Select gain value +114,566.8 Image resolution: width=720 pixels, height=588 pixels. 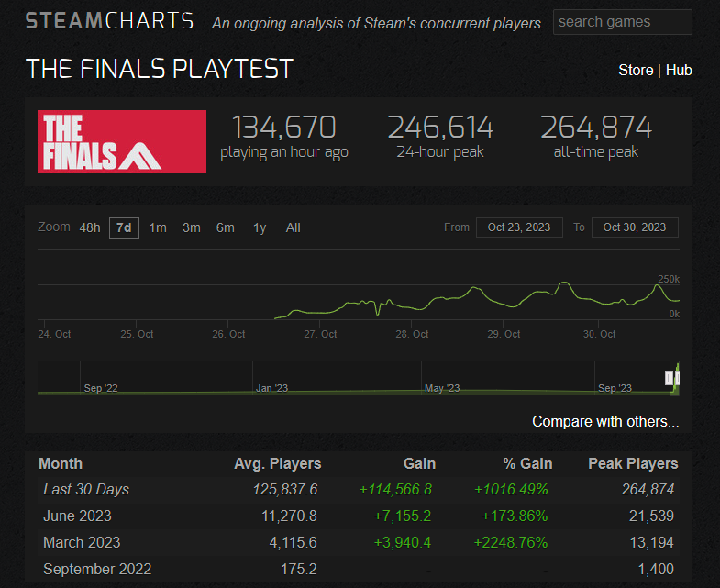click(395, 489)
